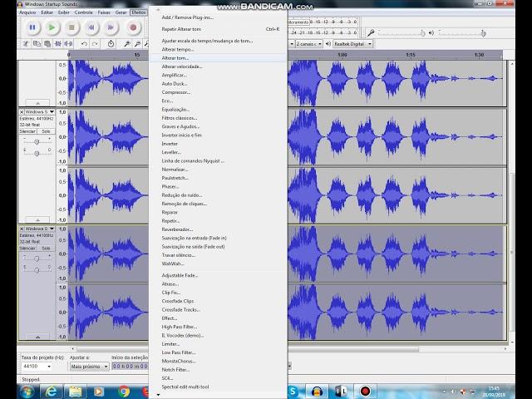Click the second magnifier Zoom Out icon
This screenshot has height=399, width=532.
pyautogui.click(x=137, y=44)
